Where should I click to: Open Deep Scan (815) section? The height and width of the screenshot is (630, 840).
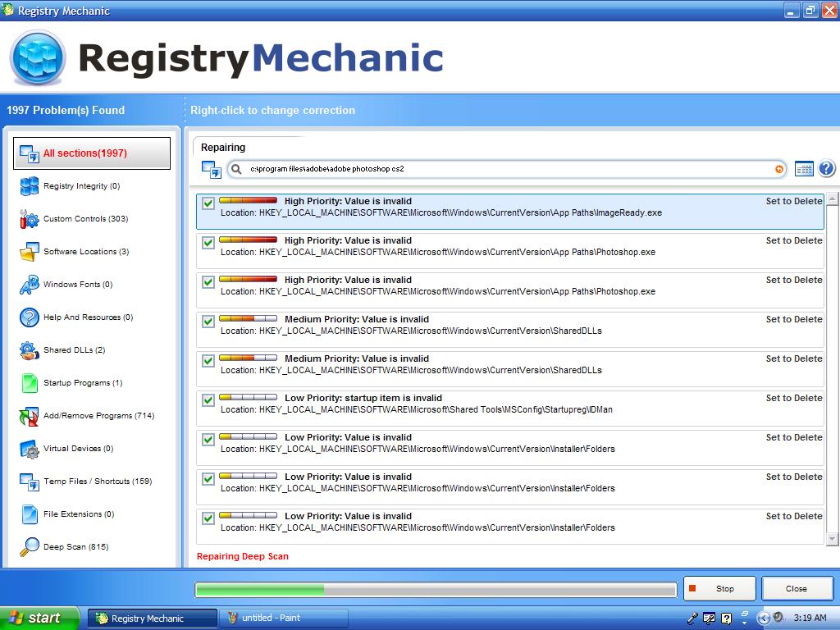tap(76, 546)
